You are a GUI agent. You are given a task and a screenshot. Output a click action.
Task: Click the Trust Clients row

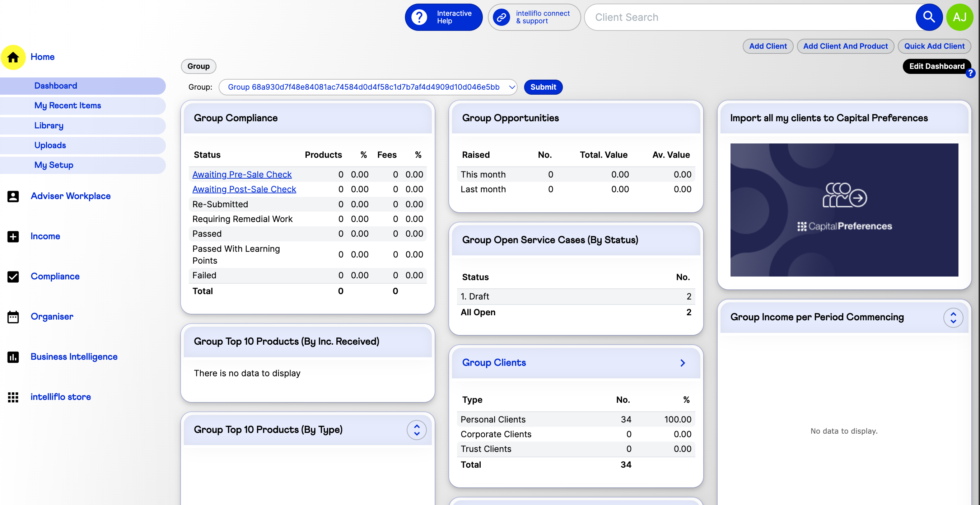click(575, 449)
